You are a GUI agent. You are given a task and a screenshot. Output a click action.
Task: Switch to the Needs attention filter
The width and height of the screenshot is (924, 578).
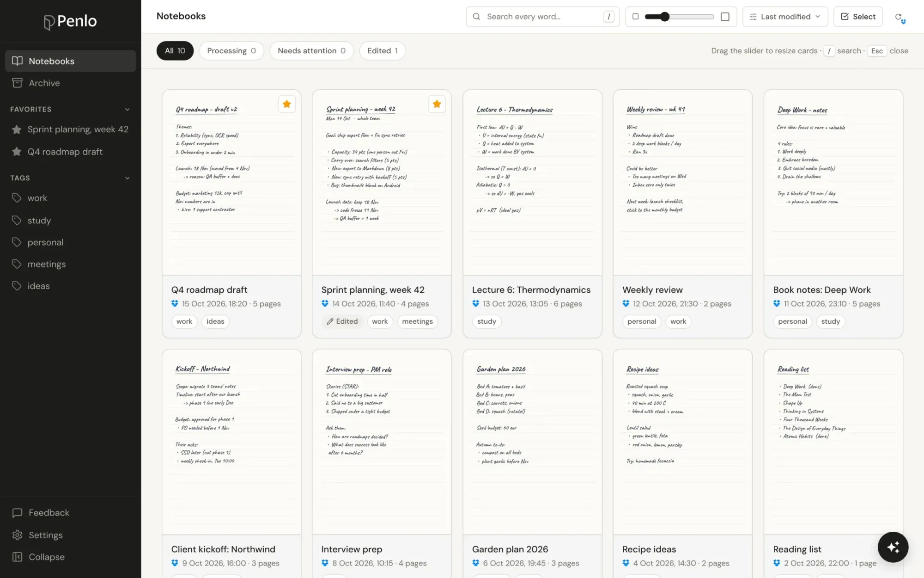tap(311, 51)
